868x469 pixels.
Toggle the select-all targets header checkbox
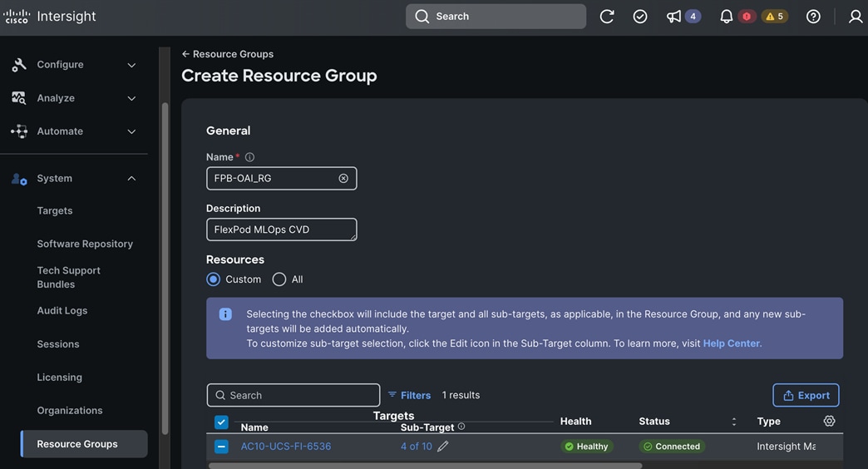pos(221,422)
